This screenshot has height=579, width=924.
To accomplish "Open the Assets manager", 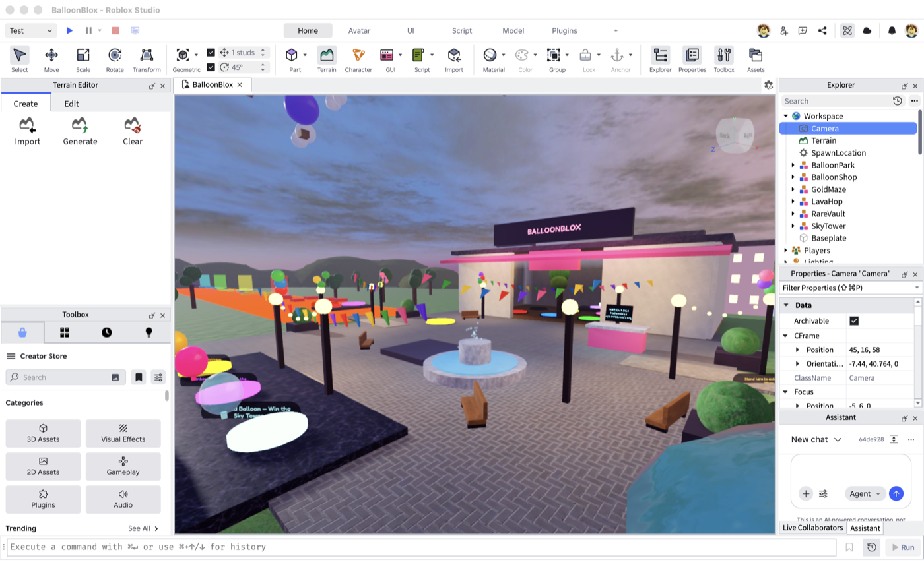I will [x=756, y=59].
